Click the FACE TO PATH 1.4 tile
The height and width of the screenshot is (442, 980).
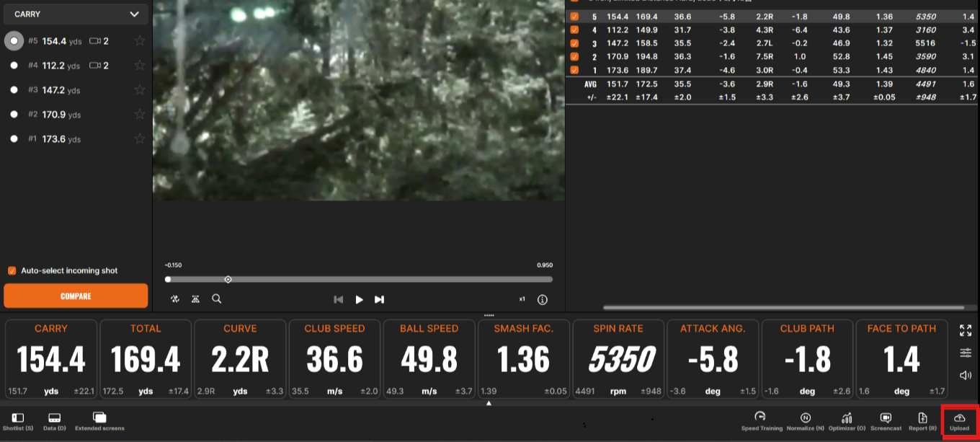[x=901, y=359]
